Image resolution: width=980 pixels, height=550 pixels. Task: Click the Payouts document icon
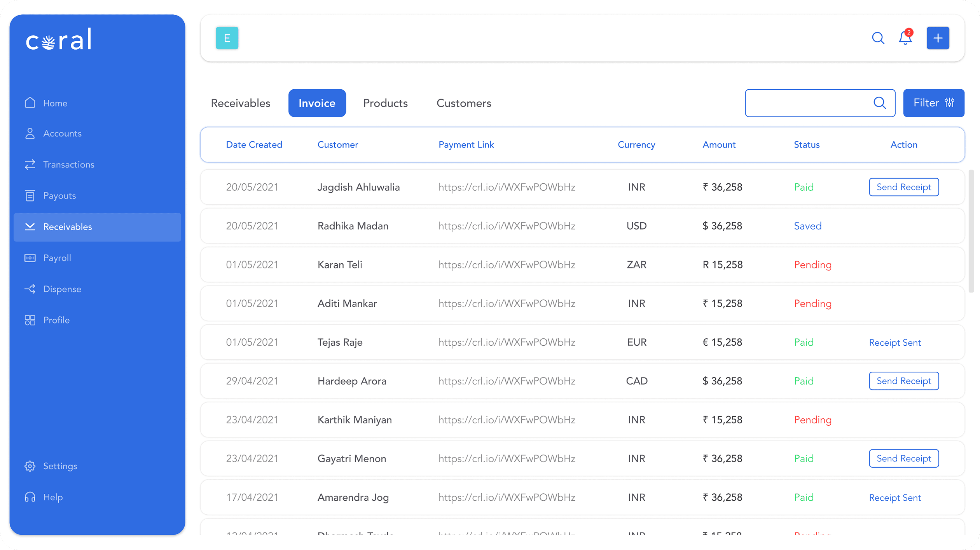point(30,196)
